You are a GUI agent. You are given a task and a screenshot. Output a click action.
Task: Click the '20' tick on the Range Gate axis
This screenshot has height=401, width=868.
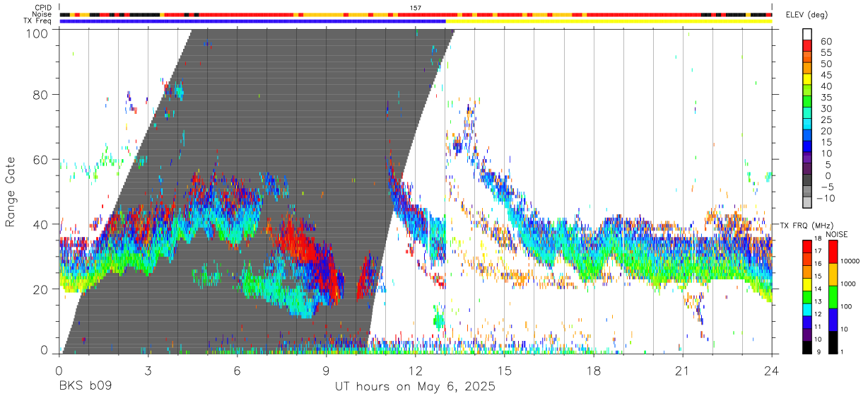pyautogui.click(x=42, y=289)
